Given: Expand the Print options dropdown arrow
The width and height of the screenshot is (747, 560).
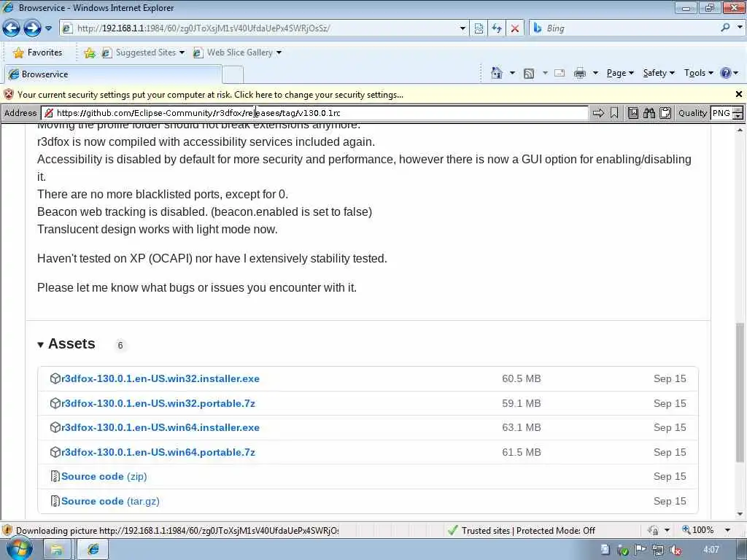Looking at the screenshot, I should click(595, 73).
